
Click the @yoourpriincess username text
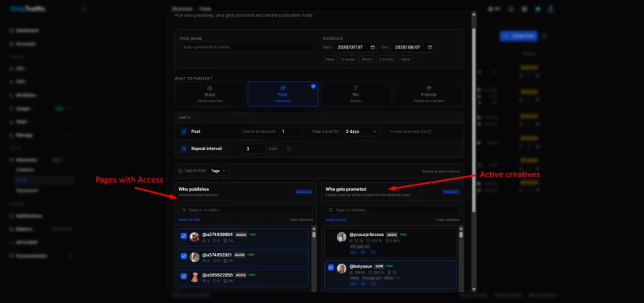coord(366,234)
